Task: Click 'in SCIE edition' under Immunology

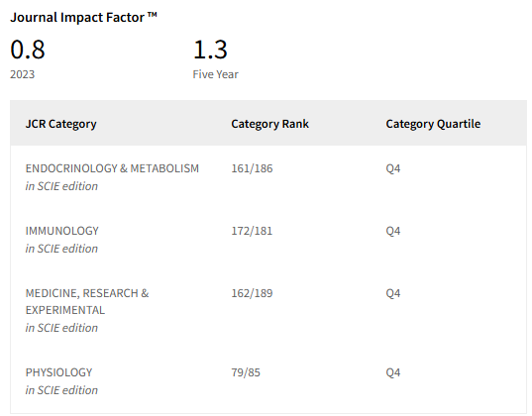Action: [61, 249]
